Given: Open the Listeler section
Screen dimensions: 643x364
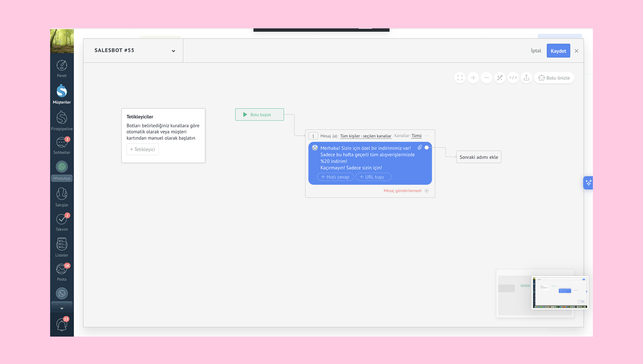Looking at the screenshot, I should (x=62, y=247).
